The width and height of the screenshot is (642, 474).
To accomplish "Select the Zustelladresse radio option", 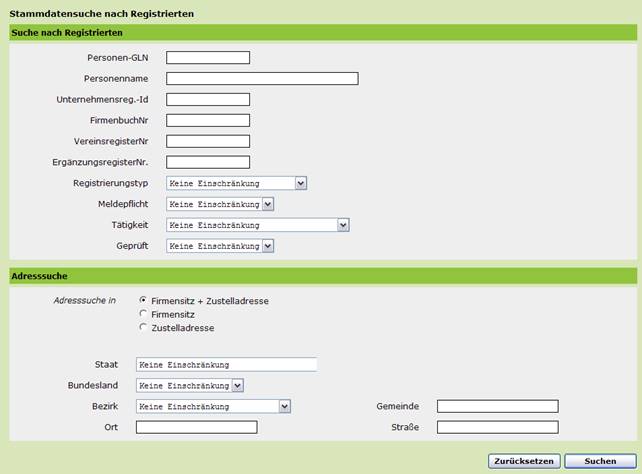I will click(143, 327).
